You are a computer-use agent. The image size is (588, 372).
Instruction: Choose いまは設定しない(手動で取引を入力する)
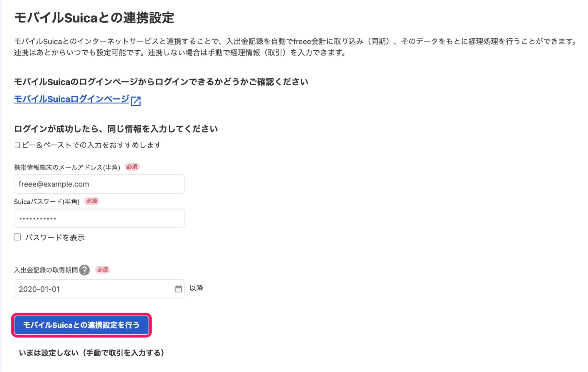[91, 353]
